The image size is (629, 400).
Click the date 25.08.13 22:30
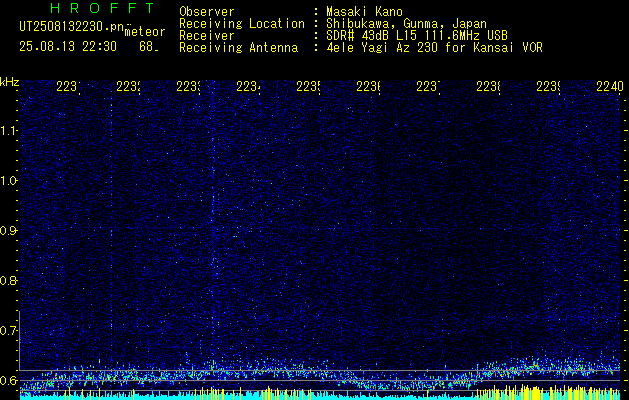[68, 47]
